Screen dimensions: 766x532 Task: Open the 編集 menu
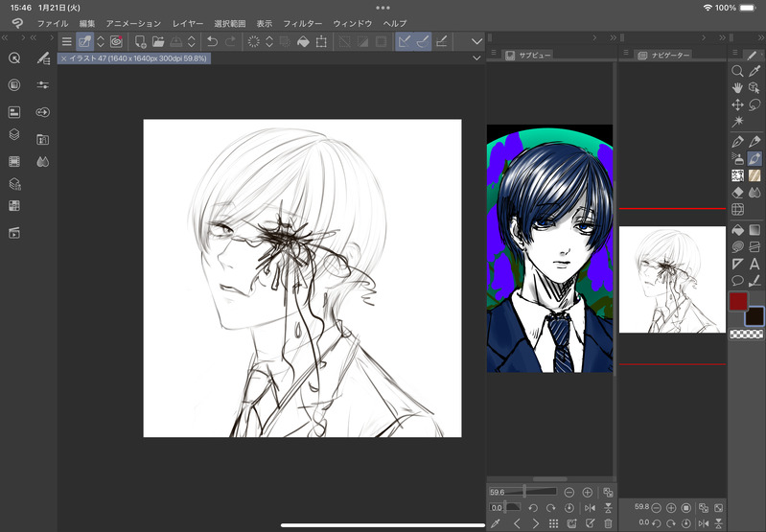87,23
